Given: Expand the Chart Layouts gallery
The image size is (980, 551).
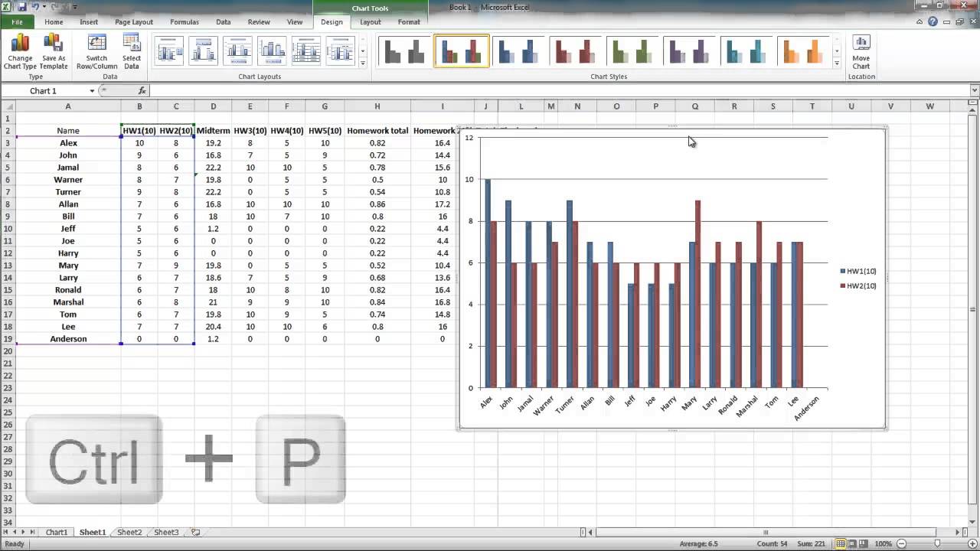Looking at the screenshot, I should coord(363,63).
